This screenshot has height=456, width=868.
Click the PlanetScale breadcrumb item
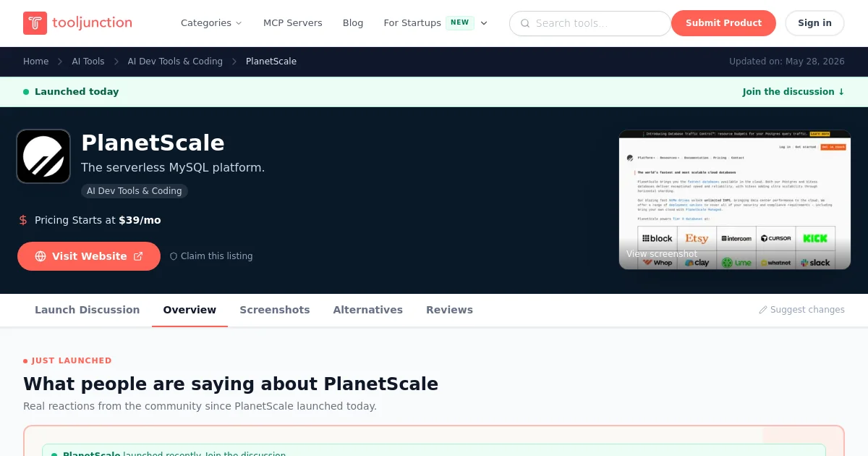point(271,62)
